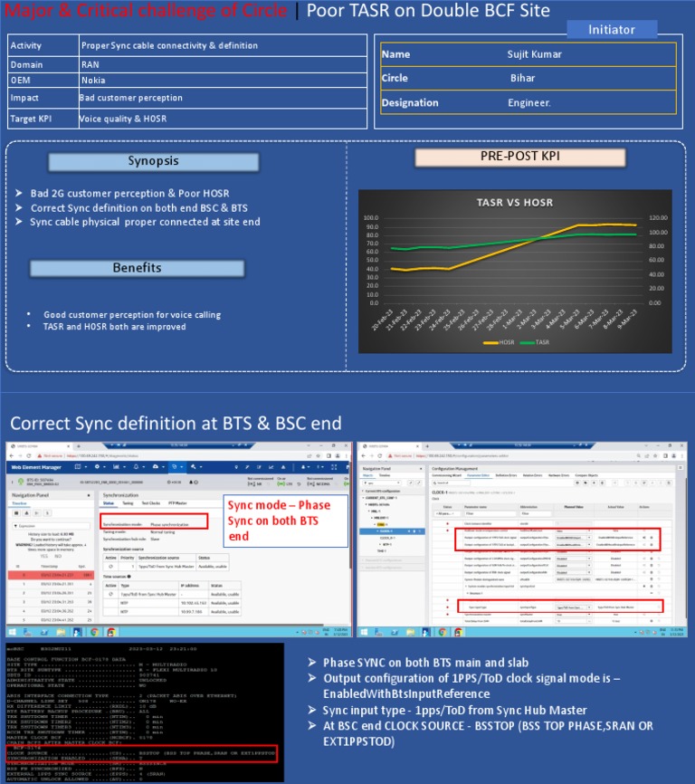Open File Explorer folder in left screenshot taskbar

coord(61,632)
